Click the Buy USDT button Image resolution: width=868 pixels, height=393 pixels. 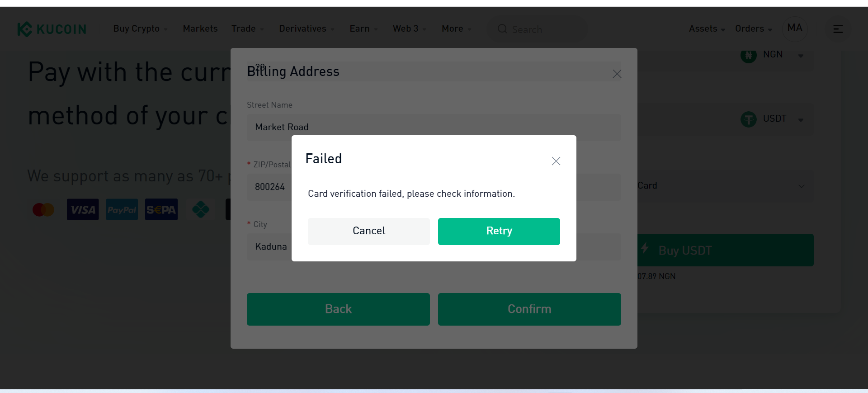725,250
